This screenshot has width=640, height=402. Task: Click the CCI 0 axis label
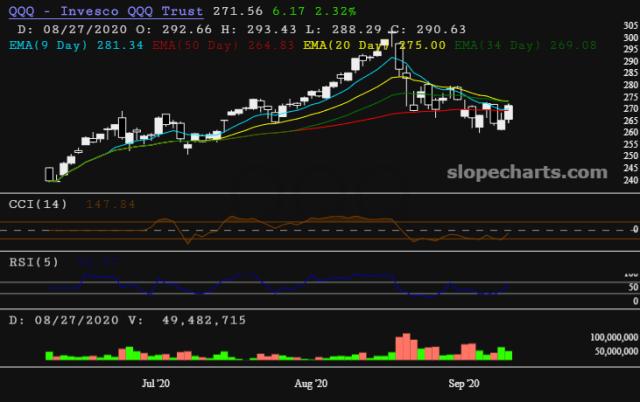(636, 229)
